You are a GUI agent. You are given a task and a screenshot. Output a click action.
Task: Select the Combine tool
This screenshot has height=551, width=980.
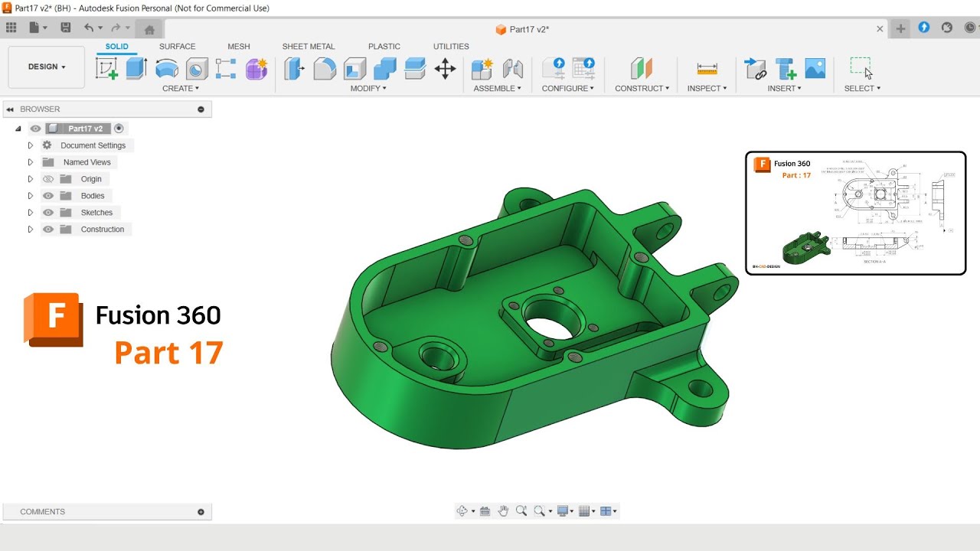pyautogui.click(x=385, y=69)
